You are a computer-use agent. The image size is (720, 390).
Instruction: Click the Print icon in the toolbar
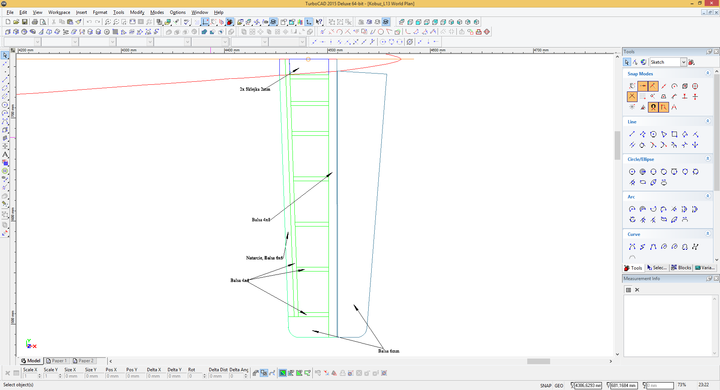tap(34, 22)
